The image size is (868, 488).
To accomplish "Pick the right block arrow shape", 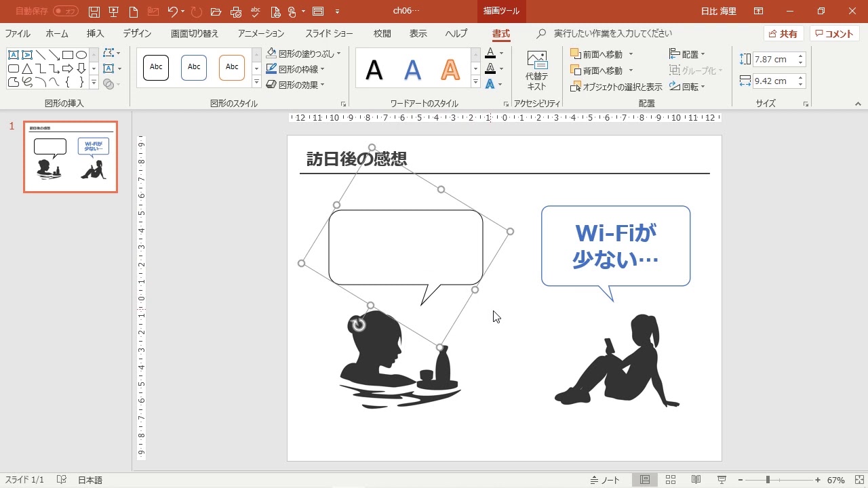I will [68, 68].
